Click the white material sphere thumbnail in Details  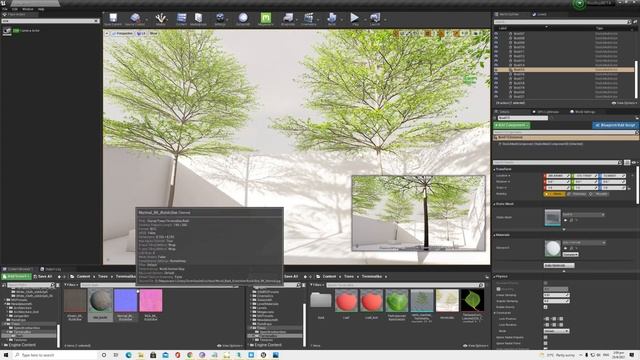553,248
